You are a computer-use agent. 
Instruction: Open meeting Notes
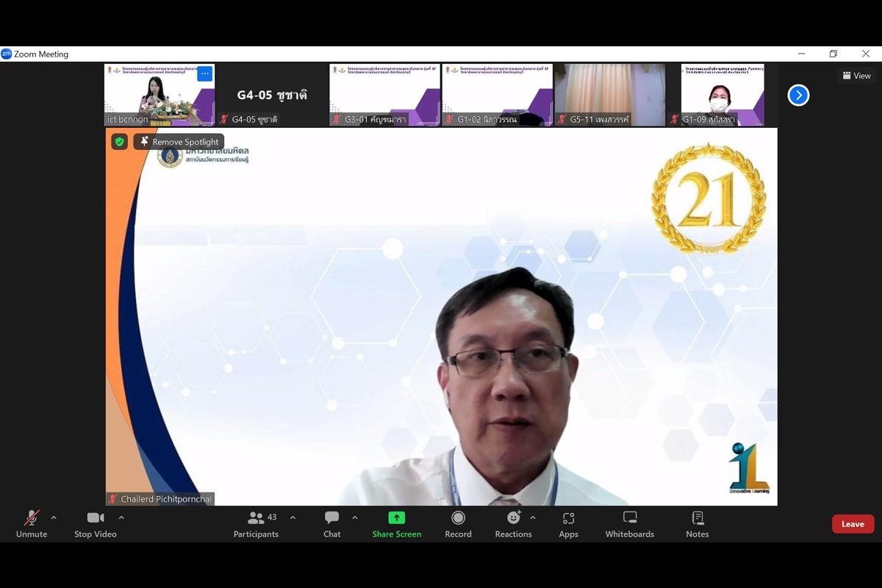[697, 525]
